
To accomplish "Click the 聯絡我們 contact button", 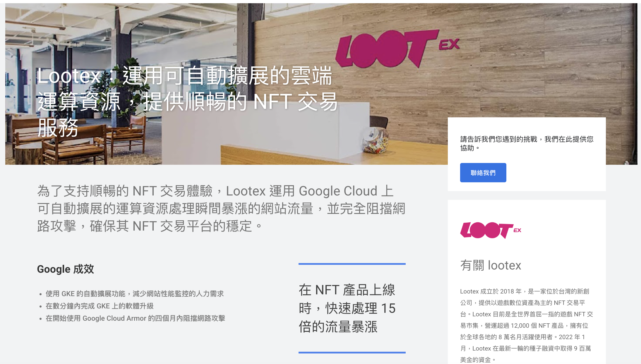I will (483, 173).
